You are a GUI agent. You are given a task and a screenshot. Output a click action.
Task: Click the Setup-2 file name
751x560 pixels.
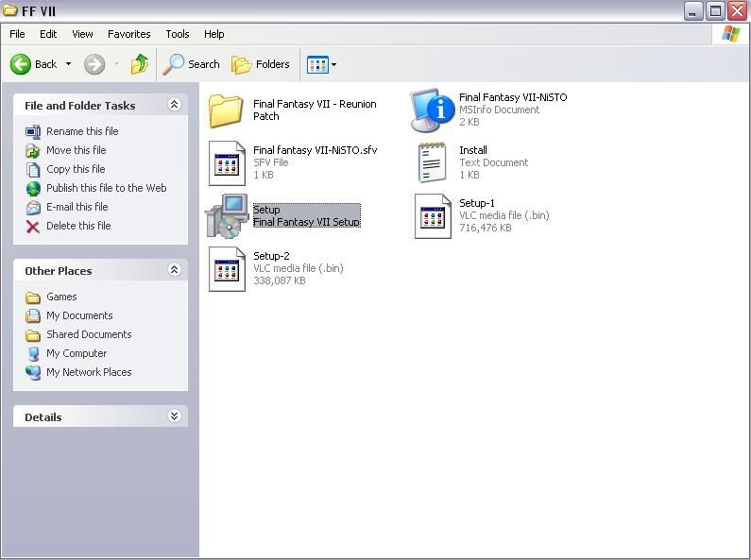(x=271, y=256)
